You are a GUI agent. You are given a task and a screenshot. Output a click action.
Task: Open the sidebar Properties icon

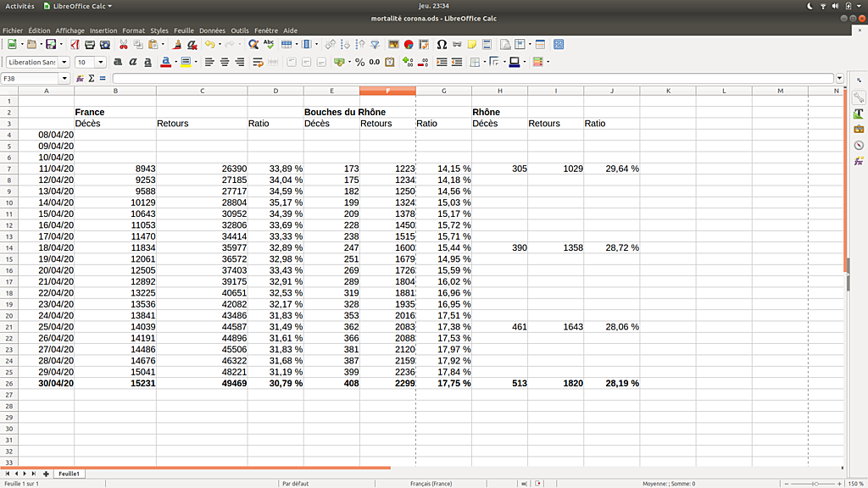859,98
